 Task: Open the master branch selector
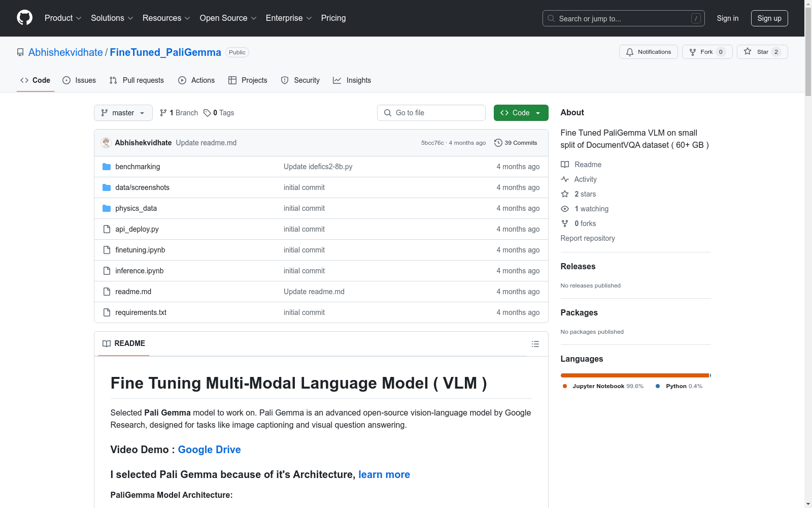(x=123, y=113)
